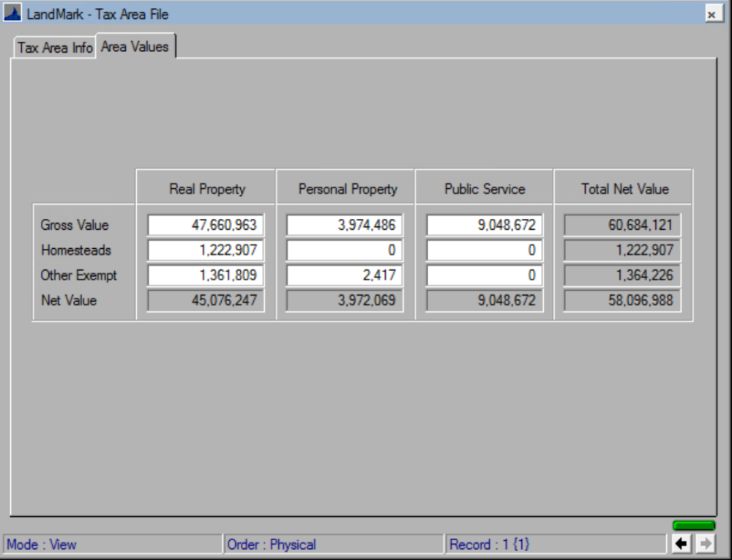Switch to the Tax Area Info tab
The height and width of the screenshot is (560, 732).
click(x=53, y=47)
